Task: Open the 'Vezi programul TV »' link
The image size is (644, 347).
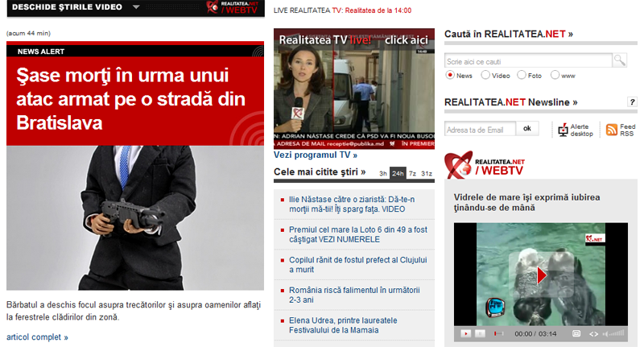Action: point(316,155)
